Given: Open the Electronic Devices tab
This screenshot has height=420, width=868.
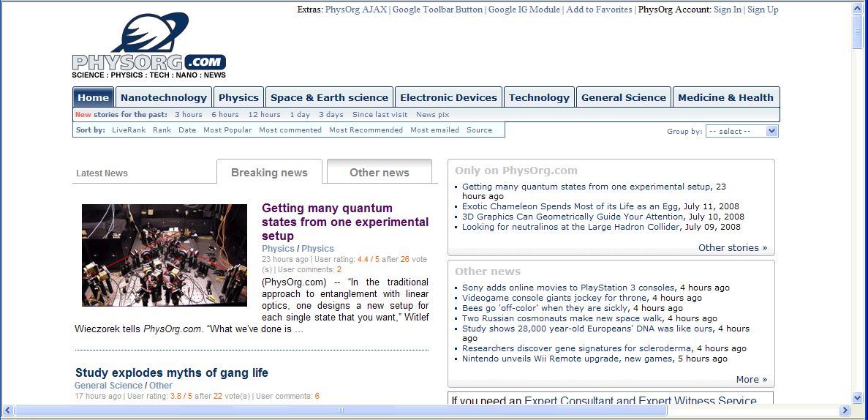Looking at the screenshot, I should tap(448, 97).
